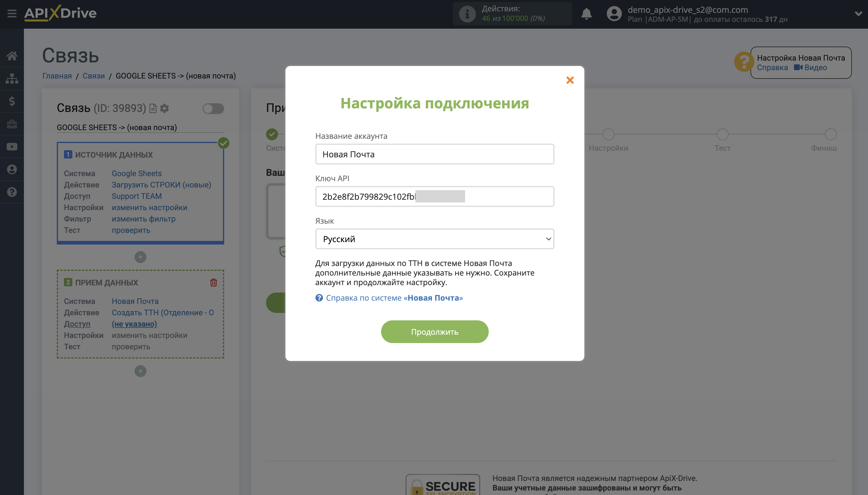The image size is (868, 495).
Task: Open Связи breadcrumb link
Action: pyautogui.click(x=94, y=76)
